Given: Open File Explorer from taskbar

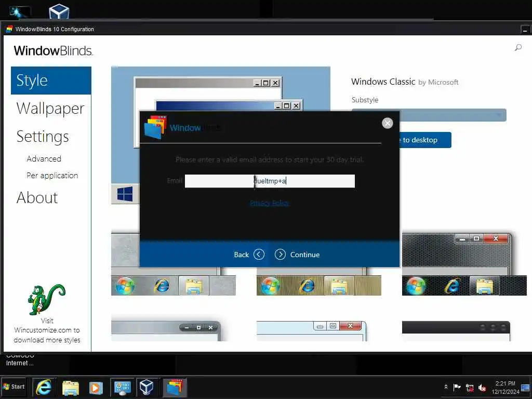Looking at the screenshot, I should tap(71, 388).
